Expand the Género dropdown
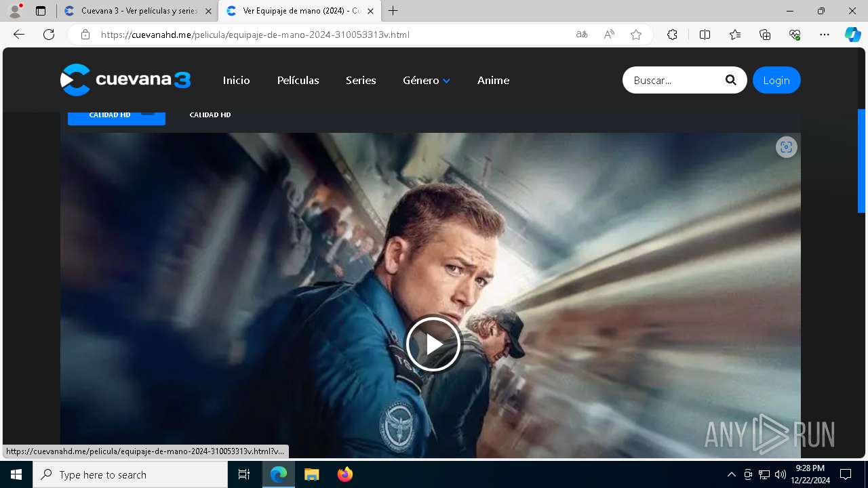 [x=427, y=80]
